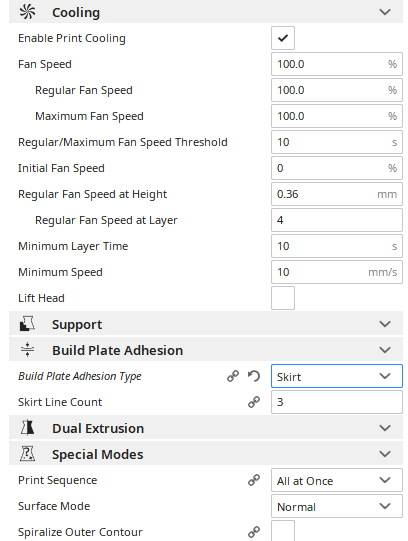Image resolution: width=408 pixels, height=541 pixels.
Task: Collapse the Cooling section chevron
Action: tap(385, 12)
